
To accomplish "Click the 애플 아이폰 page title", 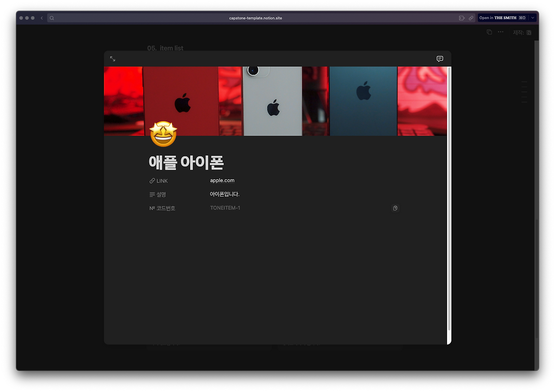I will pyautogui.click(x=186, y=162).
